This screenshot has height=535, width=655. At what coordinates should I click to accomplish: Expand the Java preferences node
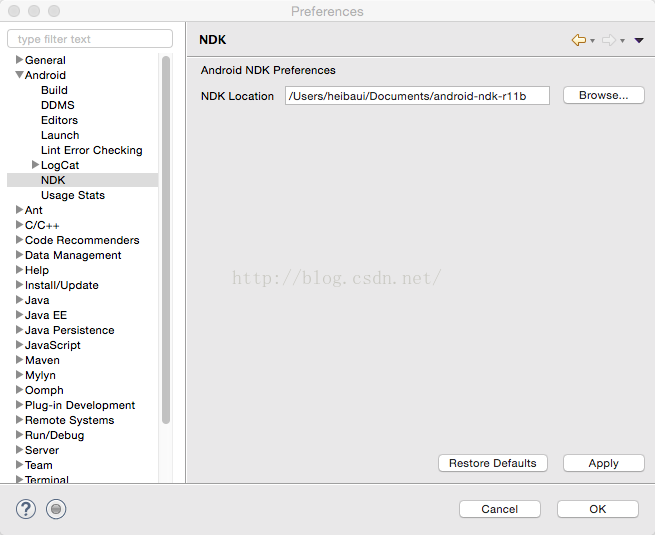point(19,300)
